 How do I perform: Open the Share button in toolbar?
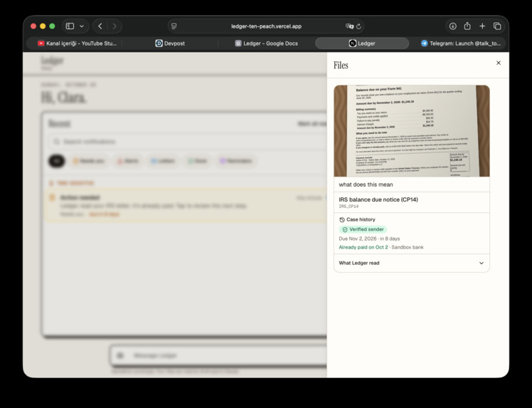(x=467, y=26)
